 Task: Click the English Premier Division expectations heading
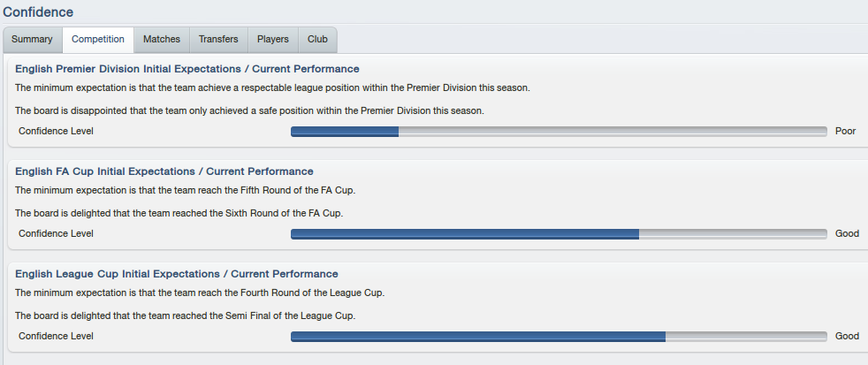point(187,69)
